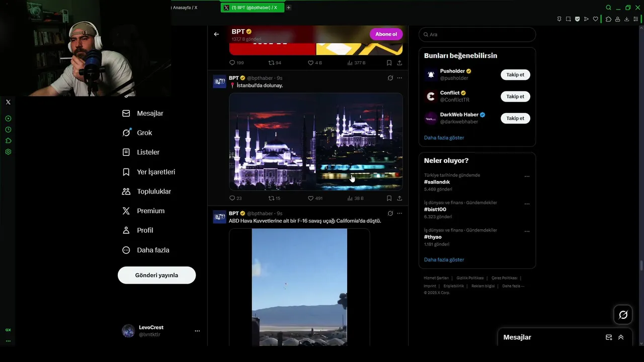Screen dimensions: 644x362
Task: Open Listeler in left navigation
Action: [141, 152]
